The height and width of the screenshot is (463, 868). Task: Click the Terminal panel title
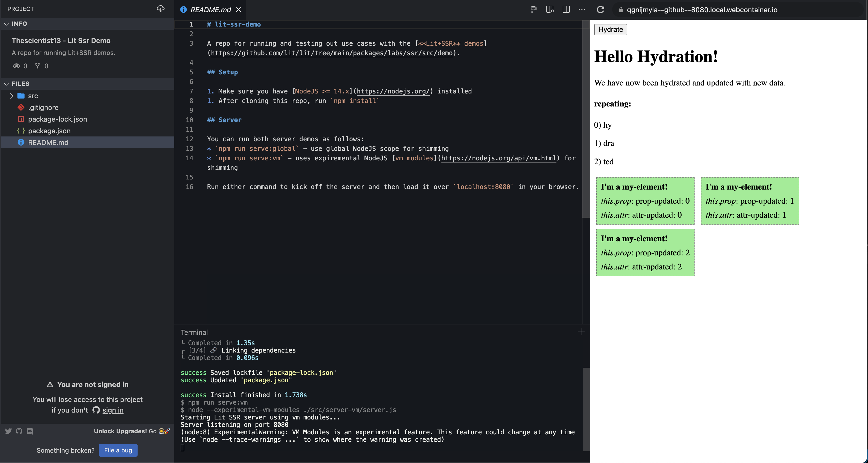tap(194, 332)
